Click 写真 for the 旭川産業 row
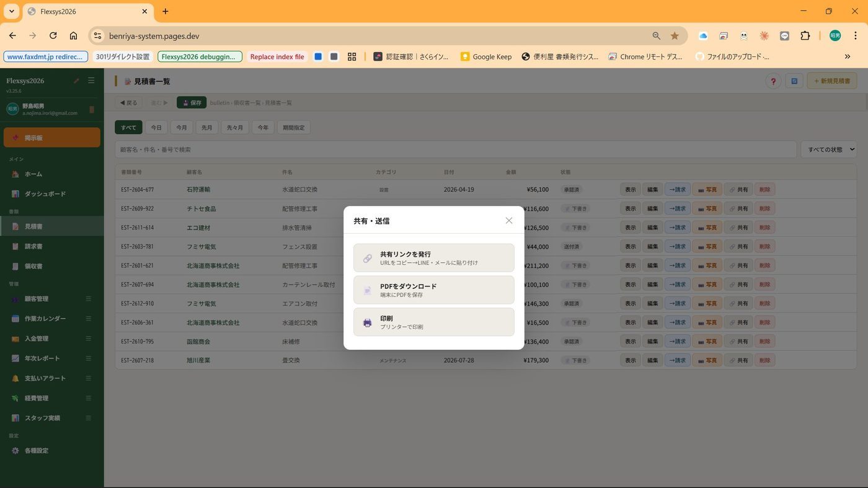This screenshot has width=868, height=488. [x=707, y=360]
